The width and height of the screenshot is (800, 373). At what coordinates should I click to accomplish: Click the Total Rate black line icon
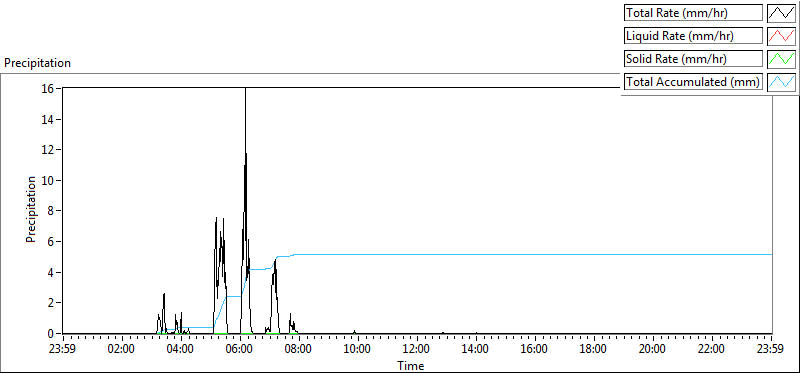pos(782,13)
